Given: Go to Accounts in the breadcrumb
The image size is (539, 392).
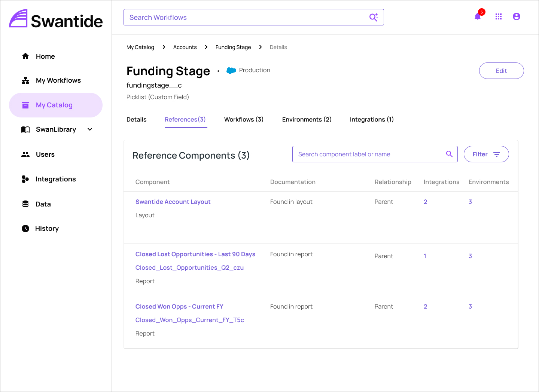Looking at the screenshot, I should point(185,47).
